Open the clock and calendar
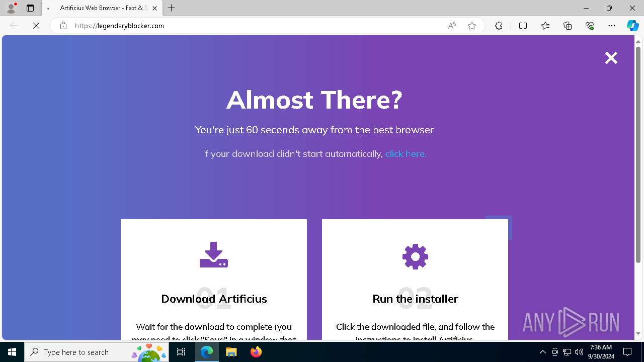The width and height of the screenshot is (644, 362). [x=601, y=352]
